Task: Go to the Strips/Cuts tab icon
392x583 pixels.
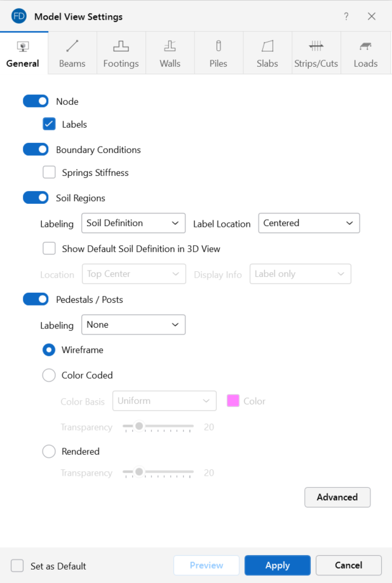Action: [316, 46]
